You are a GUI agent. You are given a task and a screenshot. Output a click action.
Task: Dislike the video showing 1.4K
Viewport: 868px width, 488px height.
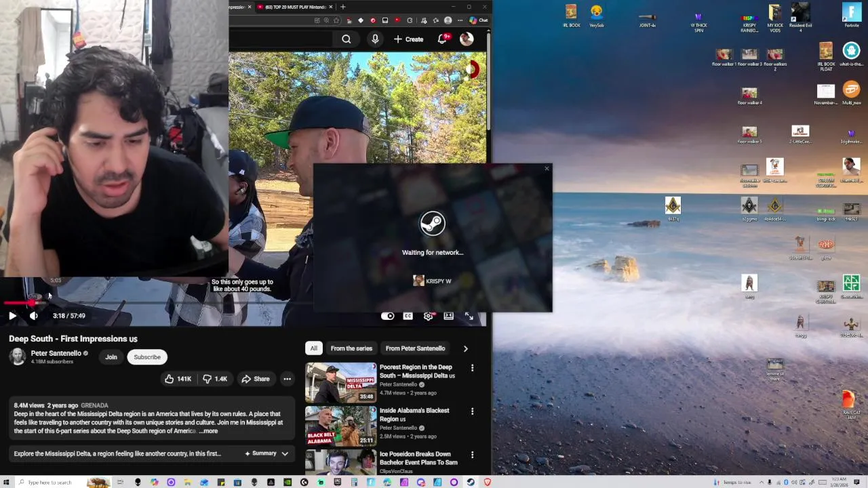click(x=215, y=379)
